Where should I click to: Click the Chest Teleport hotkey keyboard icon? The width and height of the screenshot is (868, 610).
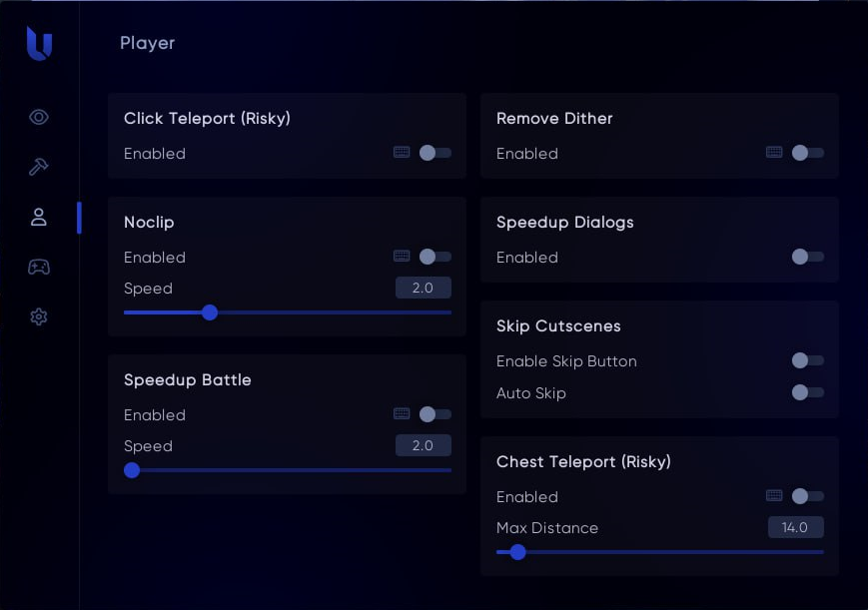[774, 496]
